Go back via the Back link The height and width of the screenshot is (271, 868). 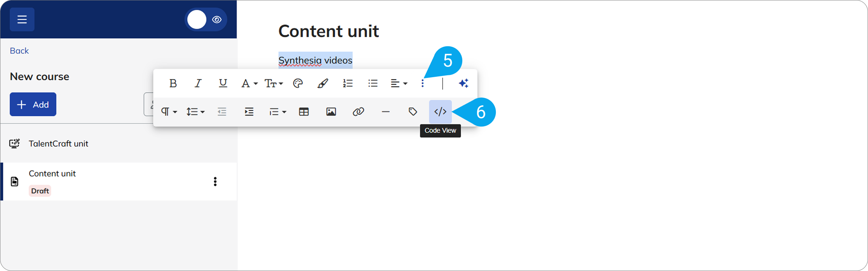pyautogui.click(x=19, y=50)
